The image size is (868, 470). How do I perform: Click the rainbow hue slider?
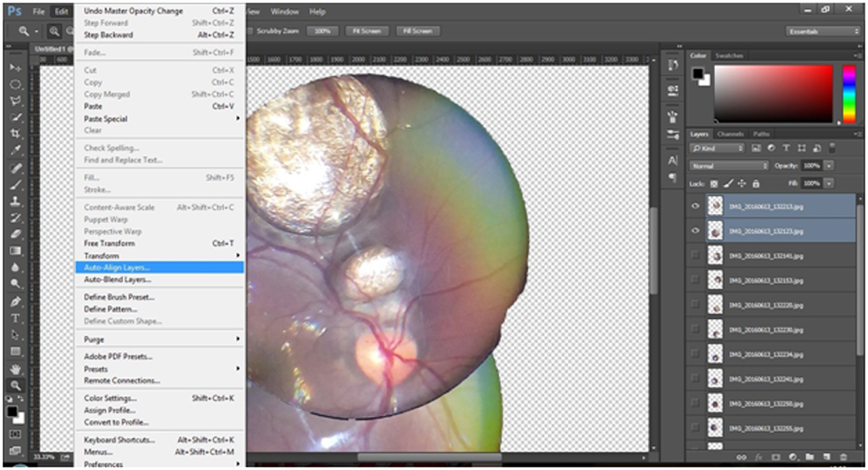[849, 93]
